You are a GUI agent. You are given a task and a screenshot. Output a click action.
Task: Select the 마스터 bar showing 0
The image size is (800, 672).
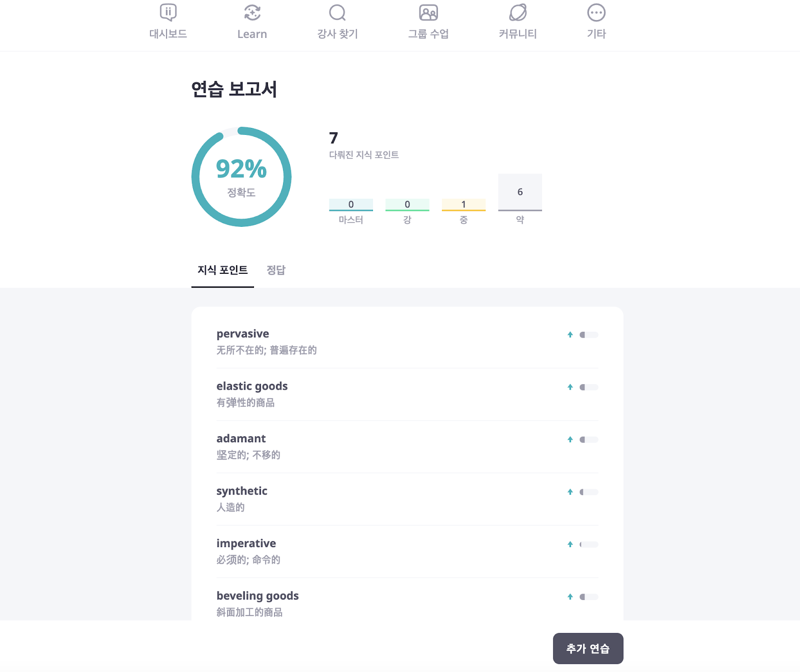coord(351,205)
